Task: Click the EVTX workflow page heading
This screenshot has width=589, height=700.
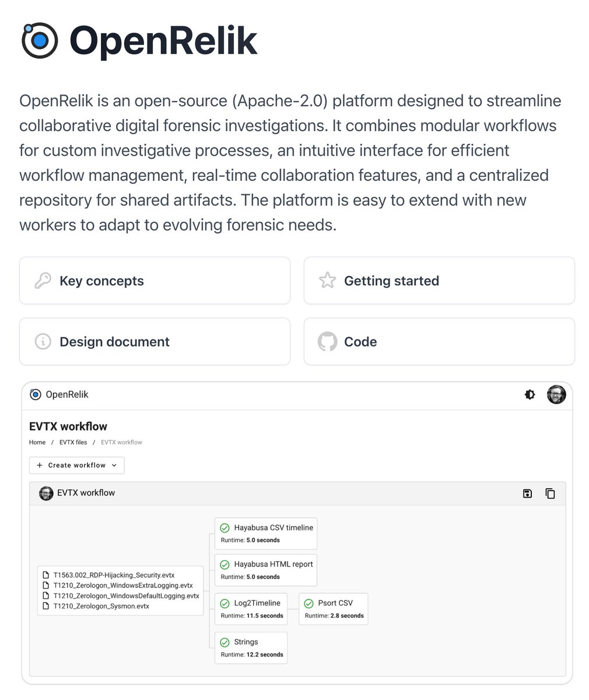Action: 68,426
